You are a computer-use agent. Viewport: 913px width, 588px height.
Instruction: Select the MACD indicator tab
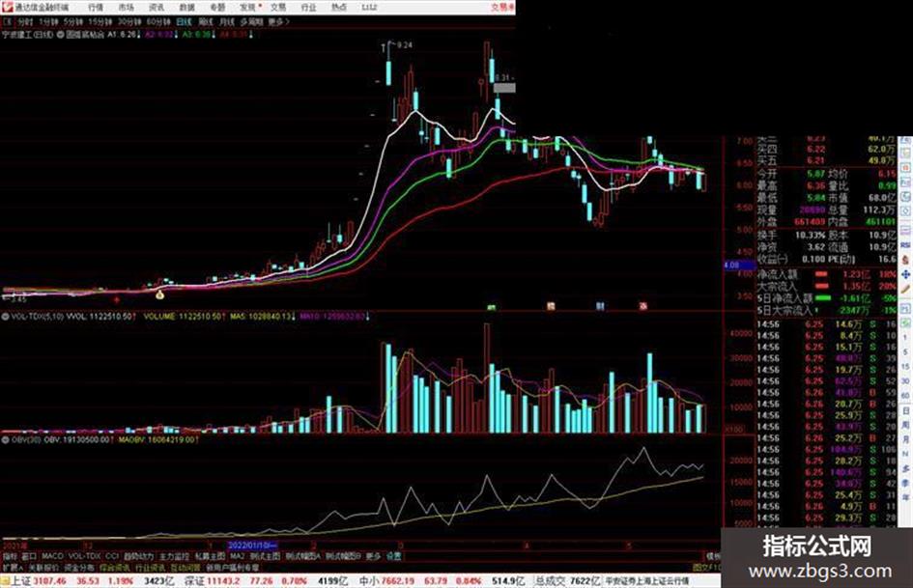pyautogui.click(x=52, y=556)
